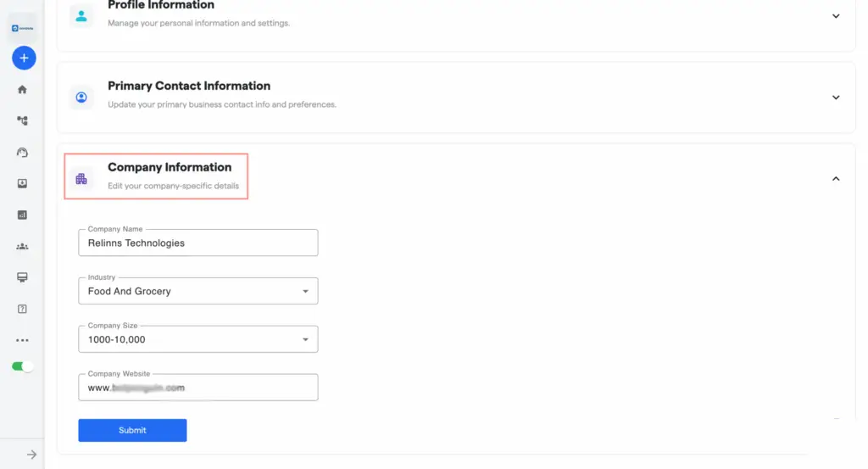The width and height of the screenshot is (868, 469).
Task: Open the Company Size dropdown
Action: pos(198,339)
